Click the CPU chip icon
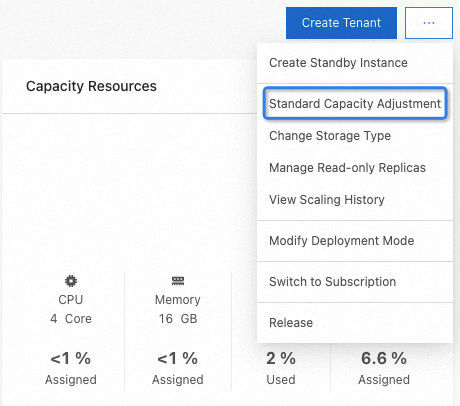This screenshot has width=460, height=406. click(x=71, y=281)
